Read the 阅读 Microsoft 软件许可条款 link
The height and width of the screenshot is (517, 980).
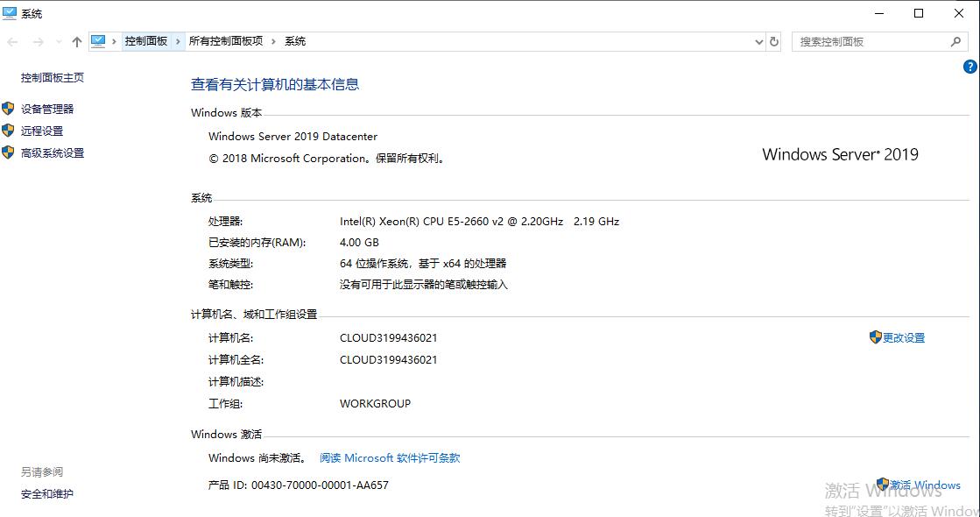click(390, 457)
